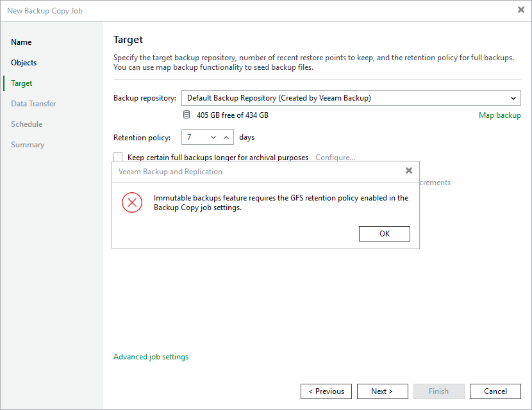Click the repository disk space icon
532x410 pixels.
click(187, 115)
